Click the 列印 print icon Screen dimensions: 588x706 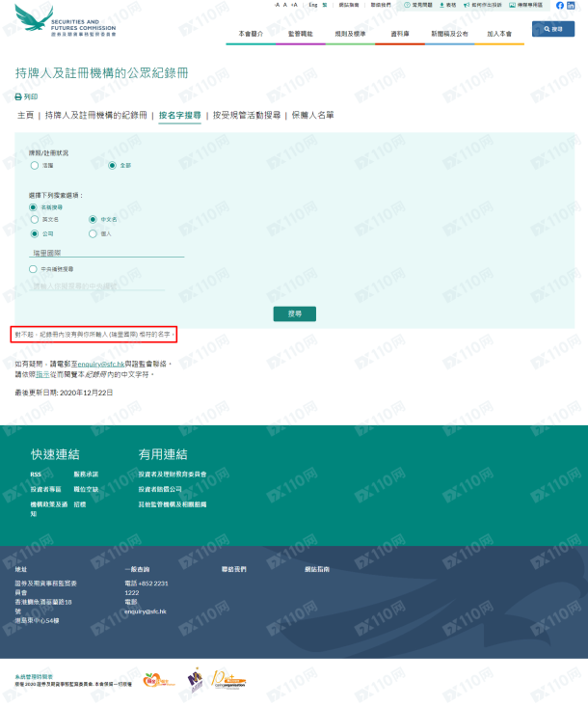(x=18, y=96)
